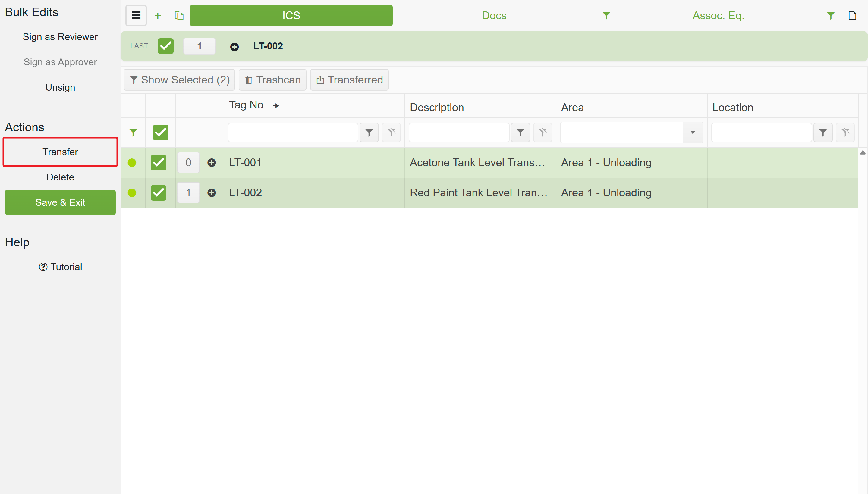Click the Transfer action
The height and width of the screenshot is (494, 868).
(60, 152)
